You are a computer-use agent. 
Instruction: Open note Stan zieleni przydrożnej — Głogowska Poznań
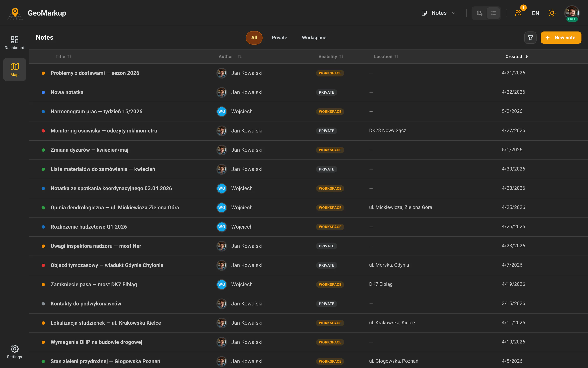pos(105,361)
